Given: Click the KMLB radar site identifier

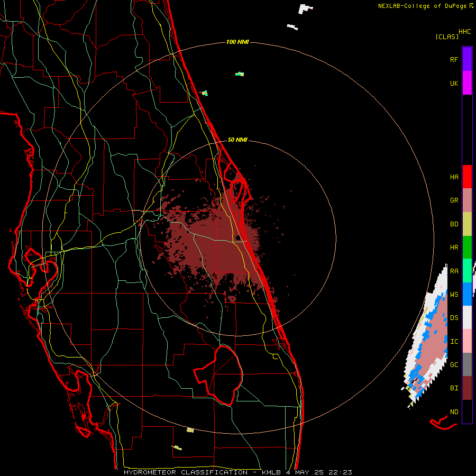Looking at the screenshot, I should point(270,472).
